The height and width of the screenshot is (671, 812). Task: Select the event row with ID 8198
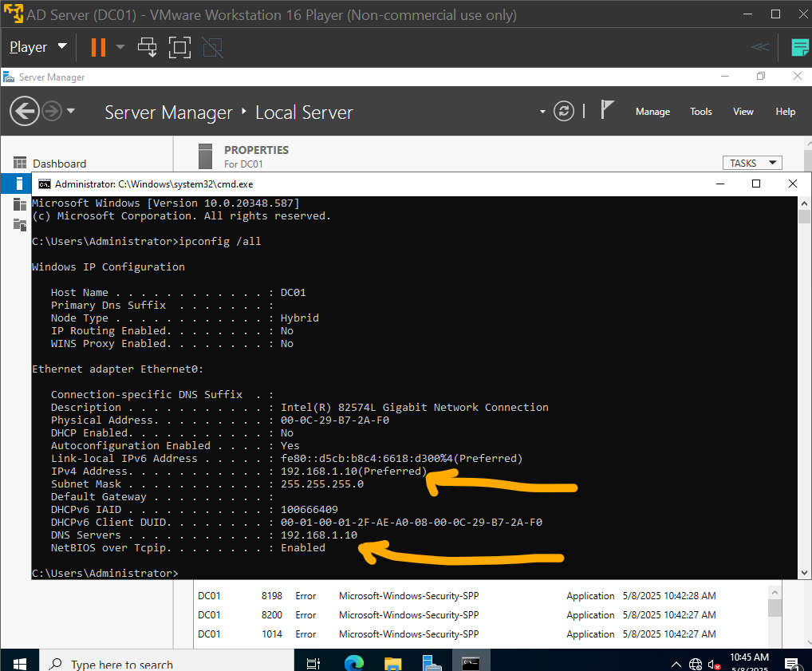pyautogui.click(x=482, y=596)
